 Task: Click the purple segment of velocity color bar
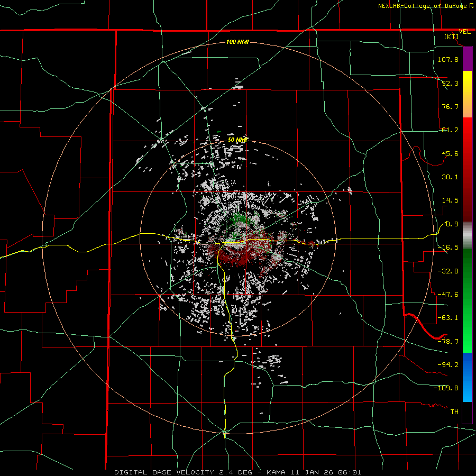[467, 59]
